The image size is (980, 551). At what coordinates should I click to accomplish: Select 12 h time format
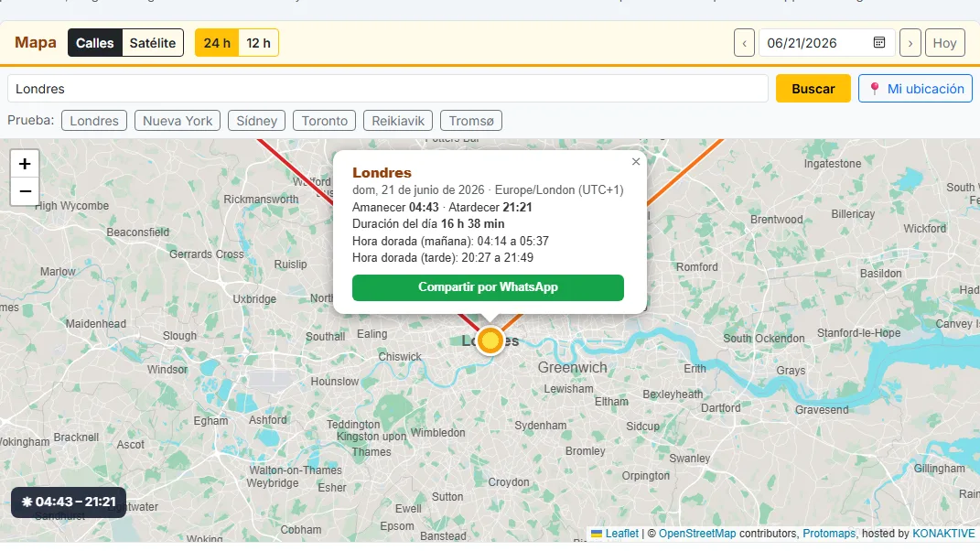click(x=258, y=43)
